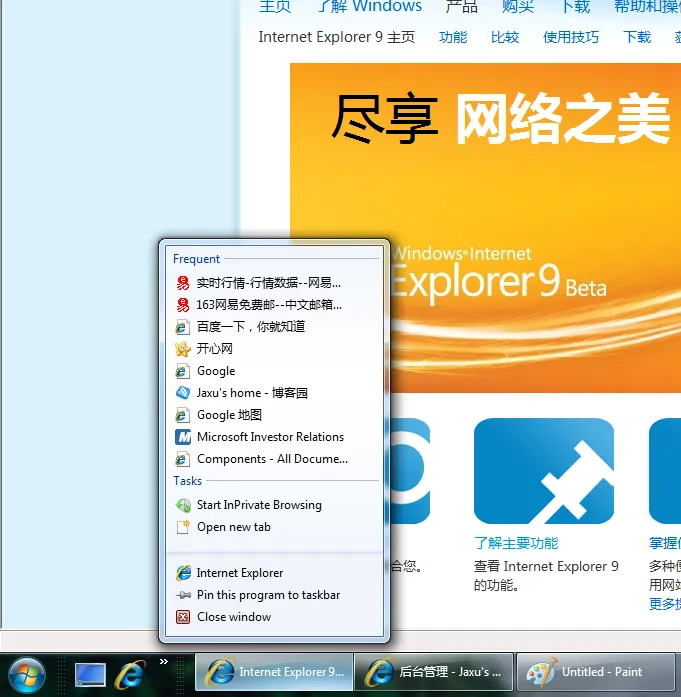Expand the quick launch overflow chevron
Viewport: 681px width, 697px height.
tap(164, 661)
